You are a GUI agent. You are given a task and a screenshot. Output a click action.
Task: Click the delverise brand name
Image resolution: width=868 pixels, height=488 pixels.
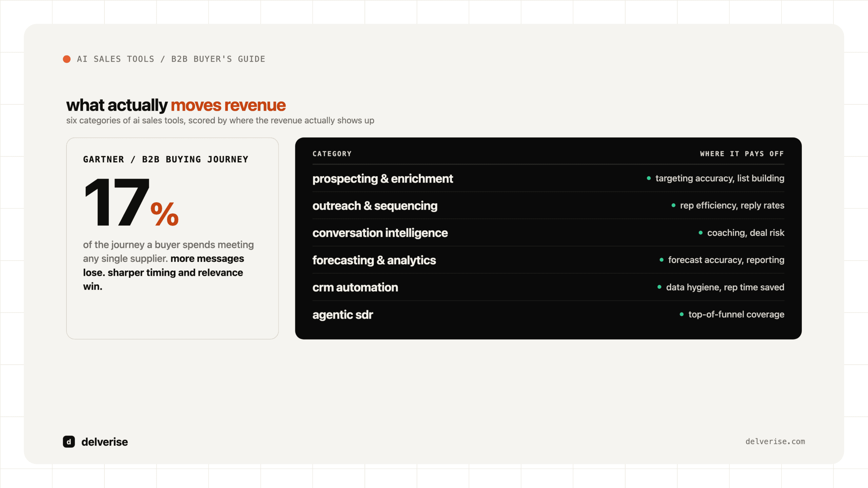point(104,442)
